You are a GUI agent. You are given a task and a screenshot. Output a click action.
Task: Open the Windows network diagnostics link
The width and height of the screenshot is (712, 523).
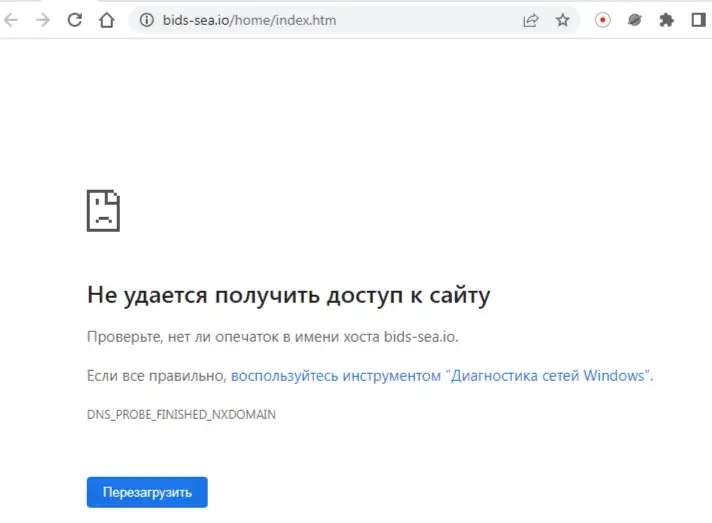[442, 376]
